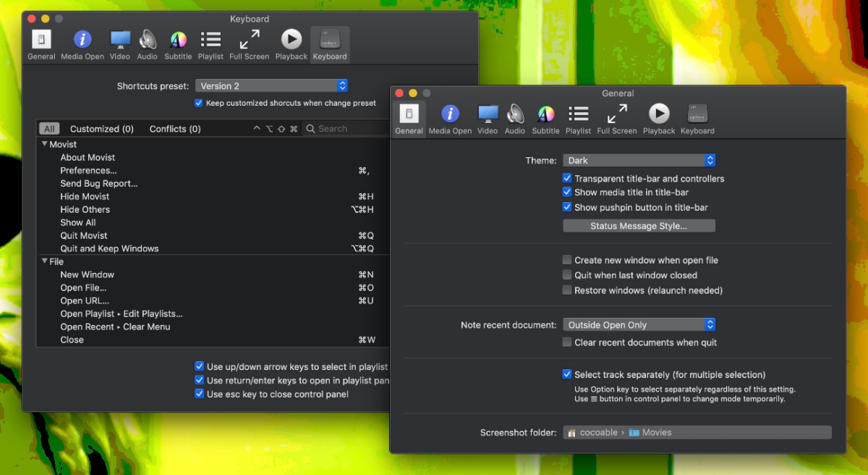Select the Open URL... row
Screen dimensions: 868x475
pyautogui.click(x=213, y=300)
